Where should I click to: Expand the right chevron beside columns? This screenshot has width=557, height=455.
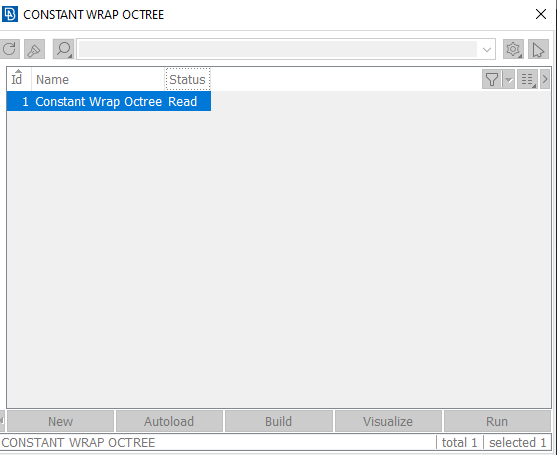click(x=545, y=79)
